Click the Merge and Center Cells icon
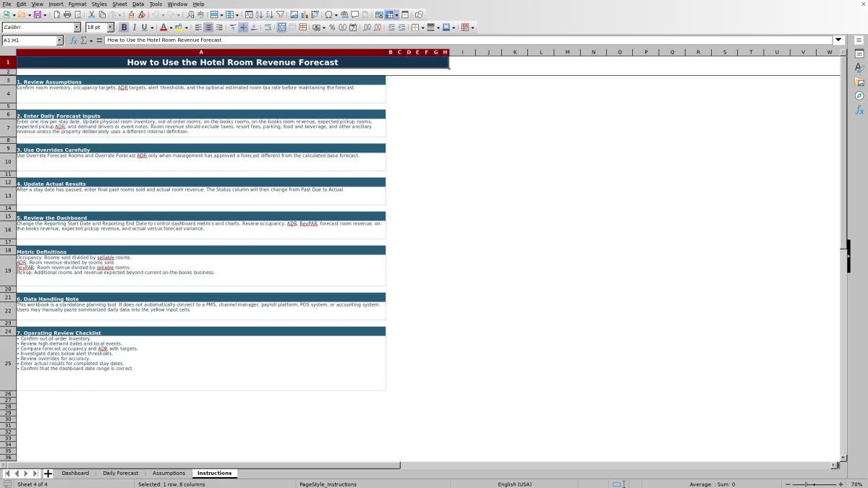 pyautogui.click(x=282, y=27)
